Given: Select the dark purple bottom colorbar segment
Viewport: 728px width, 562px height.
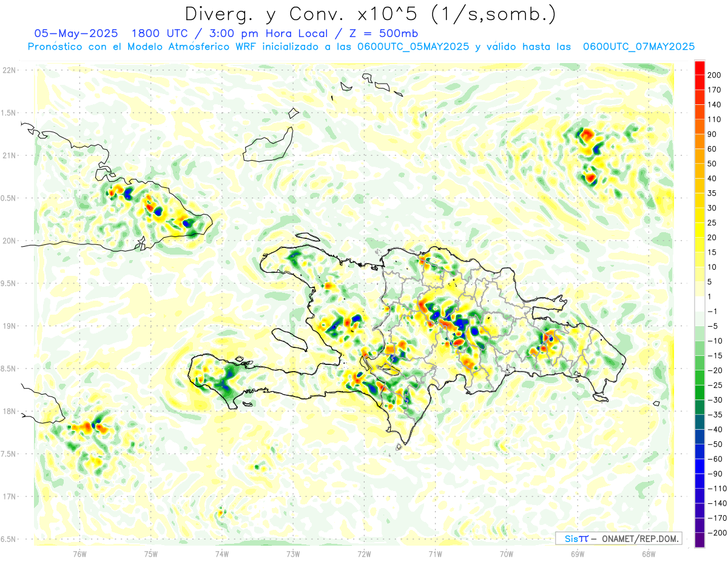Looking at the screenshot, I should pyautogui.click(x=699, y=540).
